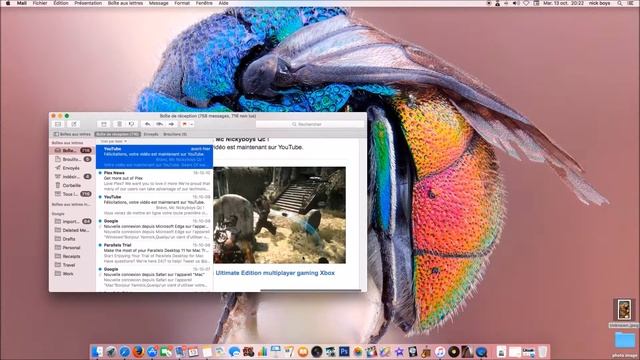
Task: Select the Travel folder in sidebar
Action: coord(73,265)
